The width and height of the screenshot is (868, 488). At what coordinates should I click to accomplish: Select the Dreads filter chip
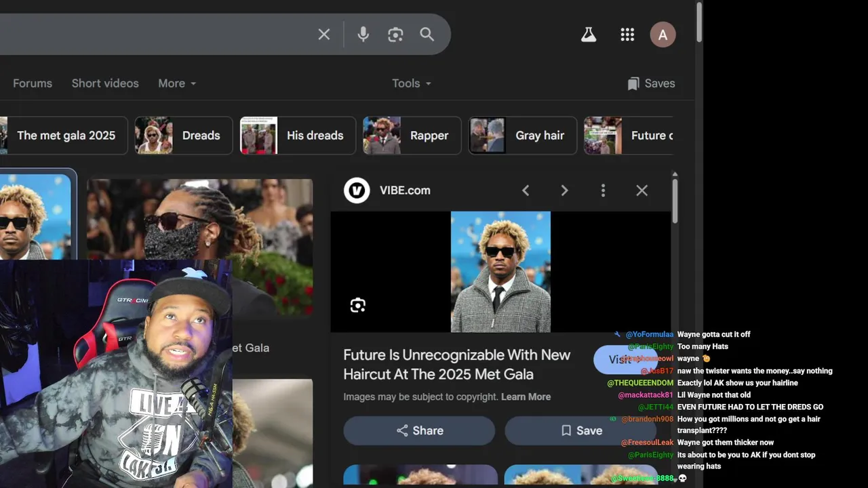184,136
